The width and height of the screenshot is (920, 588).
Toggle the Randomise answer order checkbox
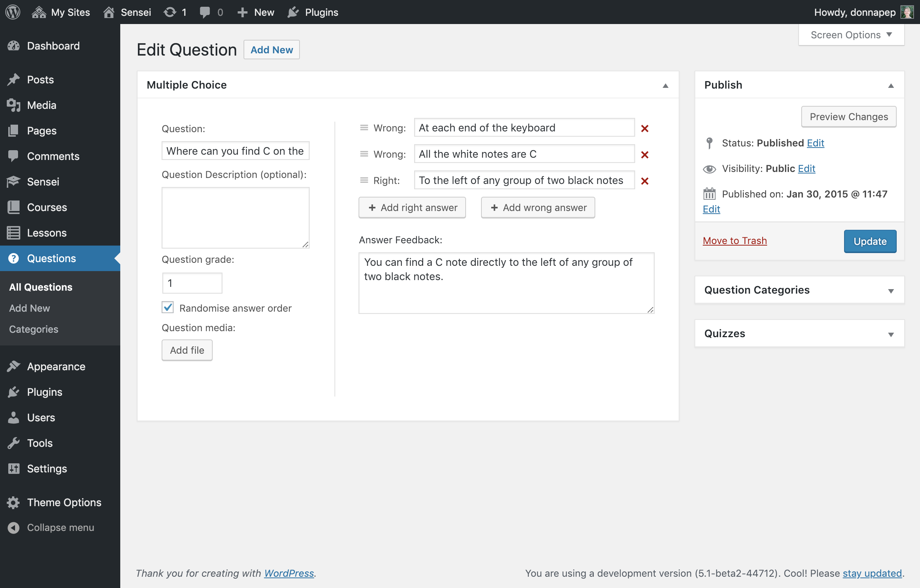coord(168,308)
